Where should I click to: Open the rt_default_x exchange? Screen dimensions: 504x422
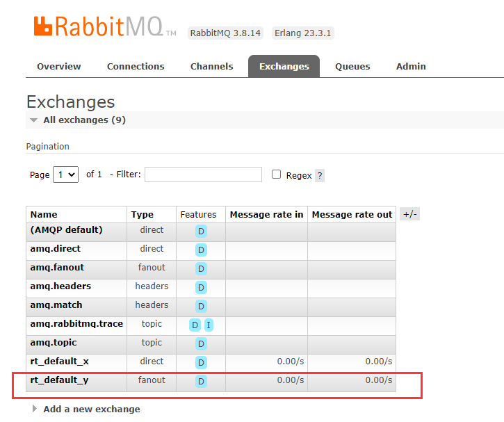click(60, 362)
